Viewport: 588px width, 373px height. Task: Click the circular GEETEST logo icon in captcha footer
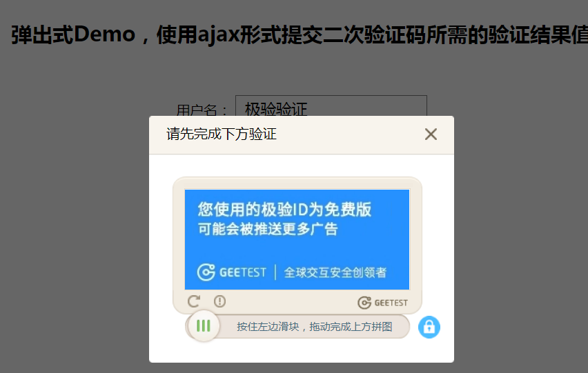pyautogui.click(x=364, y=303)
